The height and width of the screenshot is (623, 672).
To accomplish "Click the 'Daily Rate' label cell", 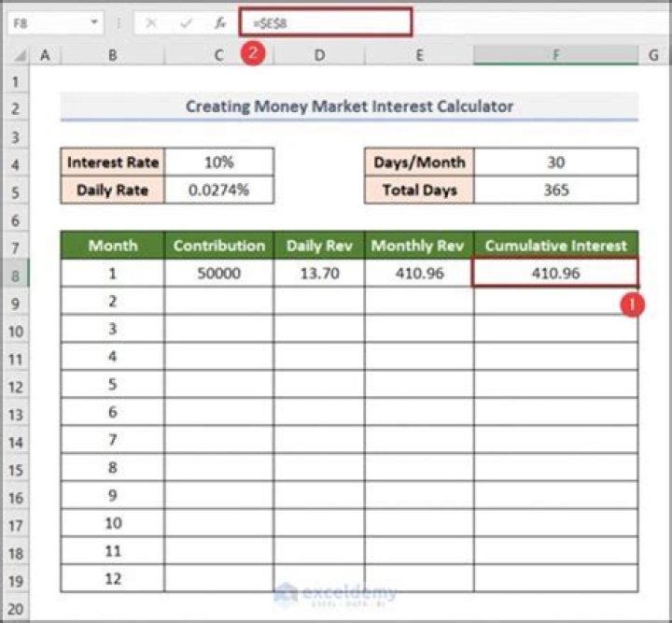I will (x=112, y=190).
